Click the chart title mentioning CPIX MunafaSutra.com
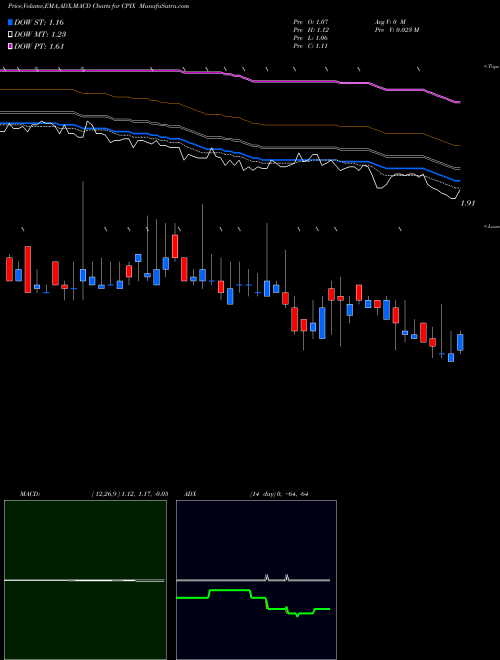This screenshot has width=500, height=660. tap(98, 6)
